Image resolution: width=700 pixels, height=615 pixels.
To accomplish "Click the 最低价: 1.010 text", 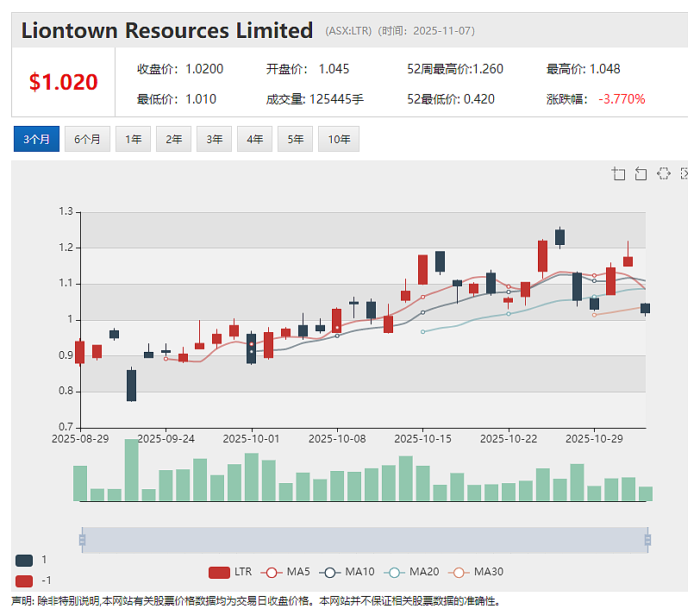I will tap(177, 99).
